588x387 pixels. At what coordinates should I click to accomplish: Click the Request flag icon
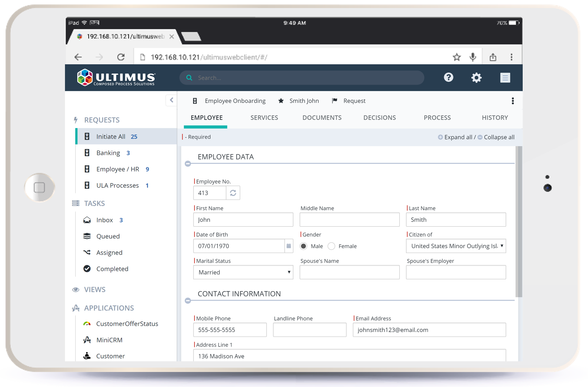tap(335, 101)
